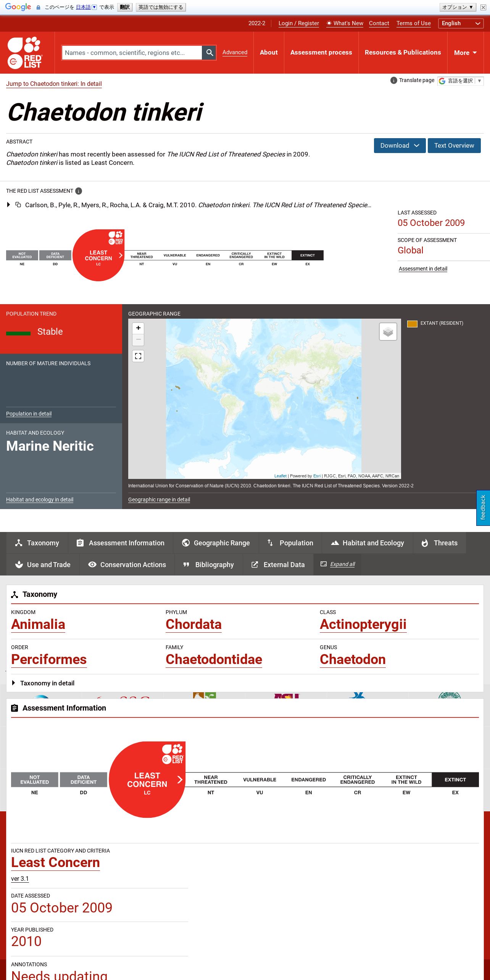Click the Google Translate 翻訳 button

coord(125,7)
